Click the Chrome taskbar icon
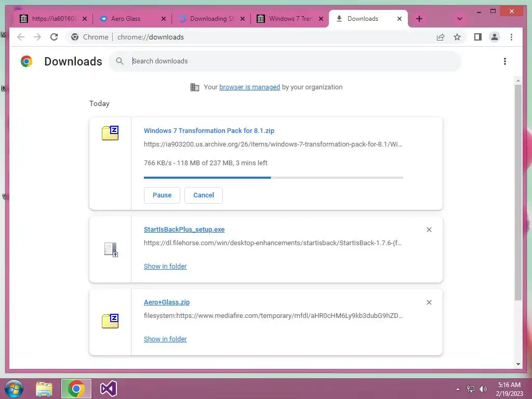The width and height of the screenshot is (532, 399). point(76,389)
